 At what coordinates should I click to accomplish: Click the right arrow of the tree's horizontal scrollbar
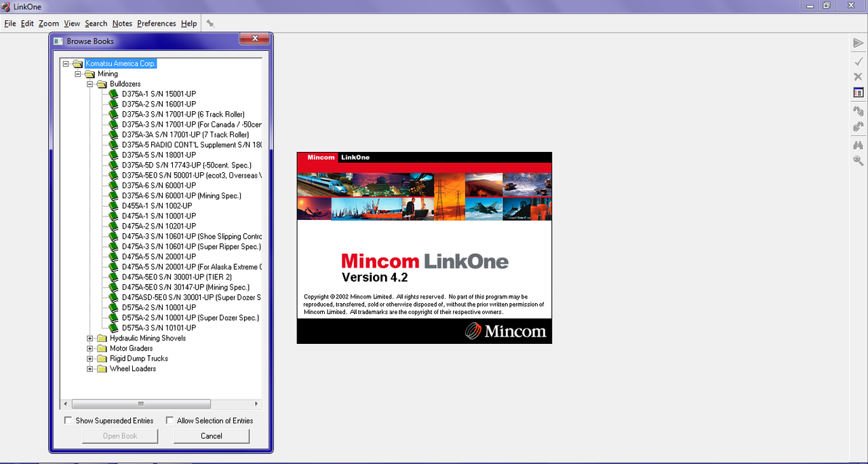pyautogui.click(x=256, y=404)
